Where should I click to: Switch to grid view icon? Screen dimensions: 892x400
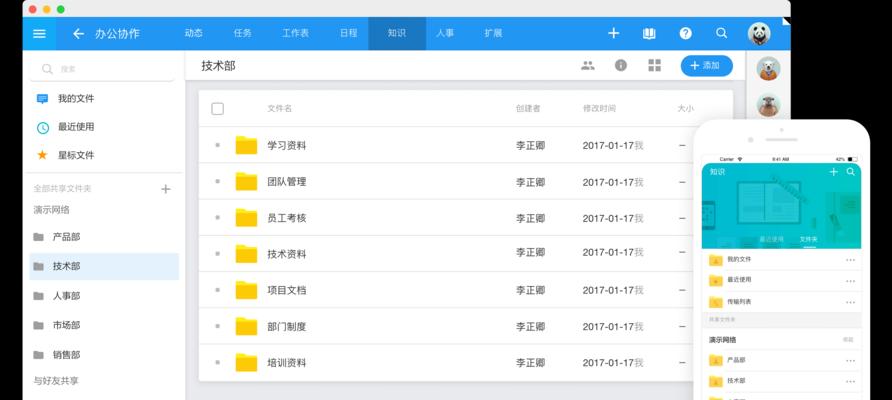pos(655,65)
